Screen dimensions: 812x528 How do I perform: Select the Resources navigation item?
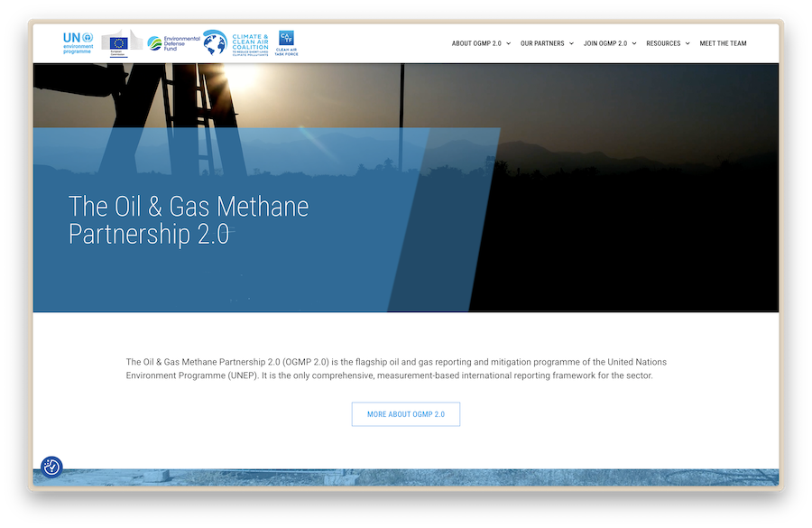[x=663, y=43]
